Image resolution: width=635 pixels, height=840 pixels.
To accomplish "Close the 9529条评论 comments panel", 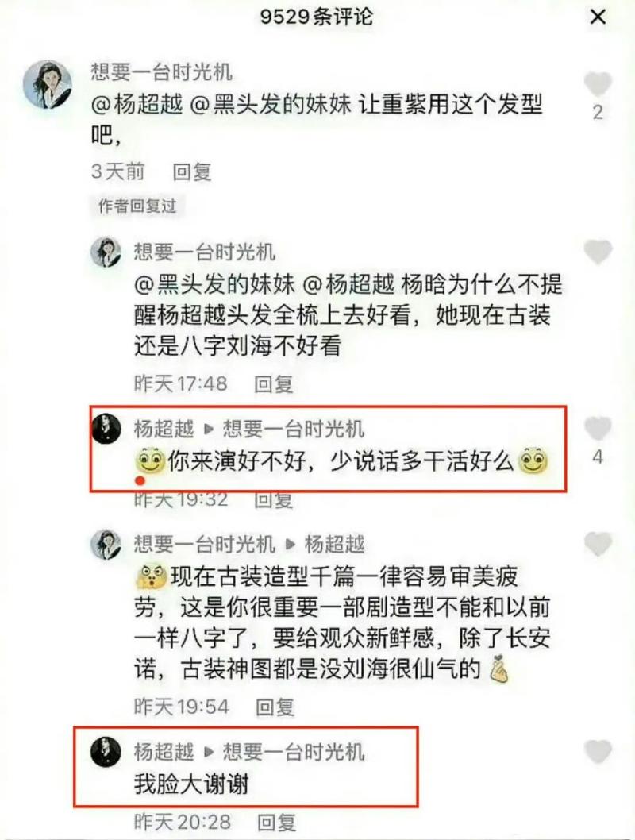I will pos(598,17).
